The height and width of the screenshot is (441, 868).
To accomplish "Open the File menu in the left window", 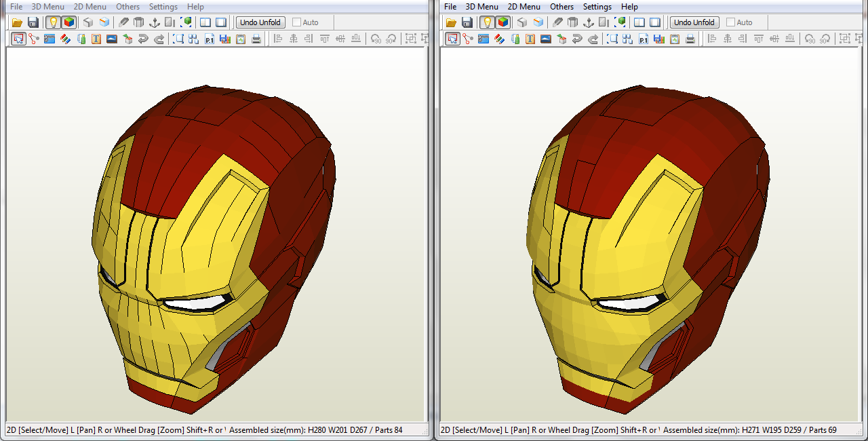I will point(16,7).
